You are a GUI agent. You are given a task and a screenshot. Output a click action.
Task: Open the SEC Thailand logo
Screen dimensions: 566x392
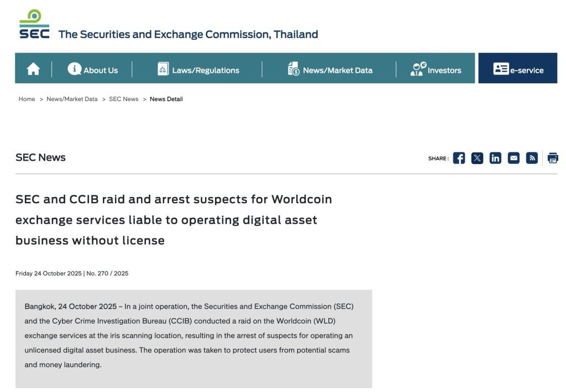point(34,23)
